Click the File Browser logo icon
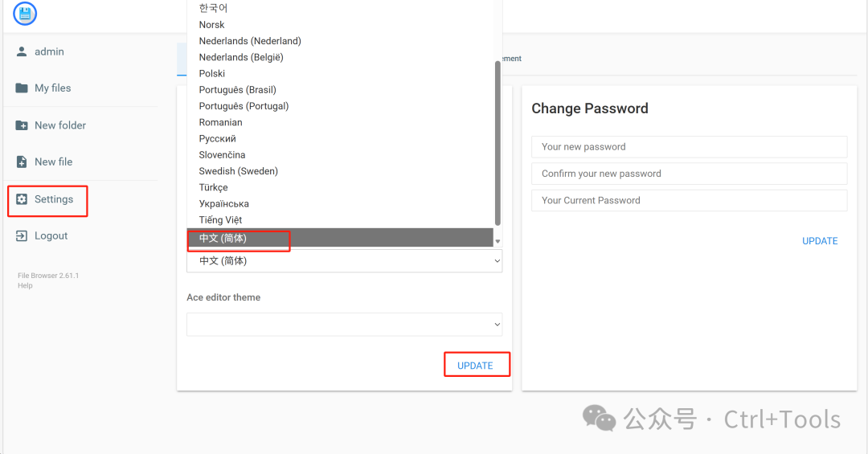 [x=25, y=13]
